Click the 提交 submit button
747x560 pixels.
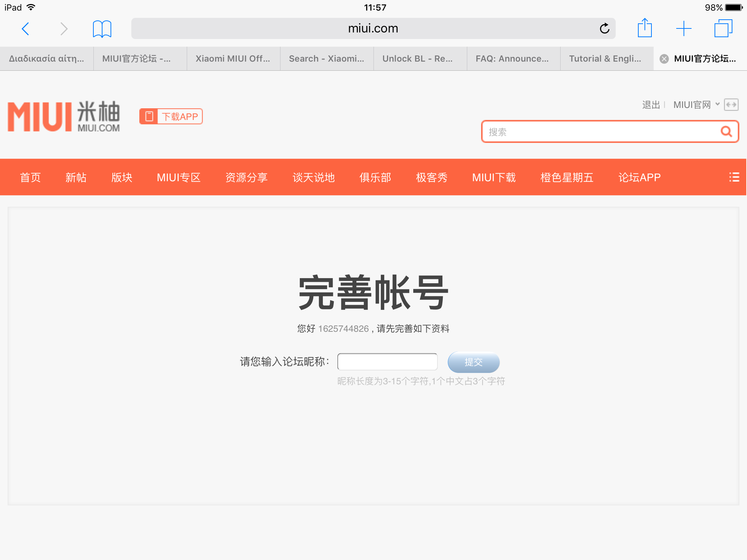[473, 362]
